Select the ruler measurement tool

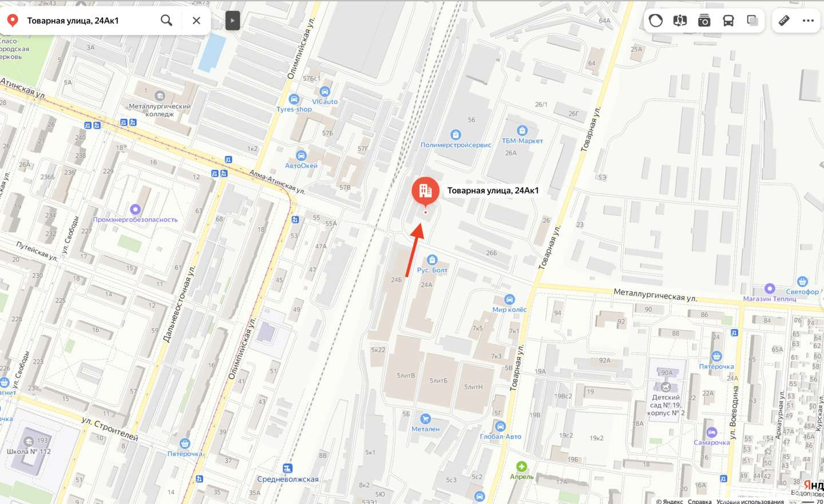(x=784, y=21)
